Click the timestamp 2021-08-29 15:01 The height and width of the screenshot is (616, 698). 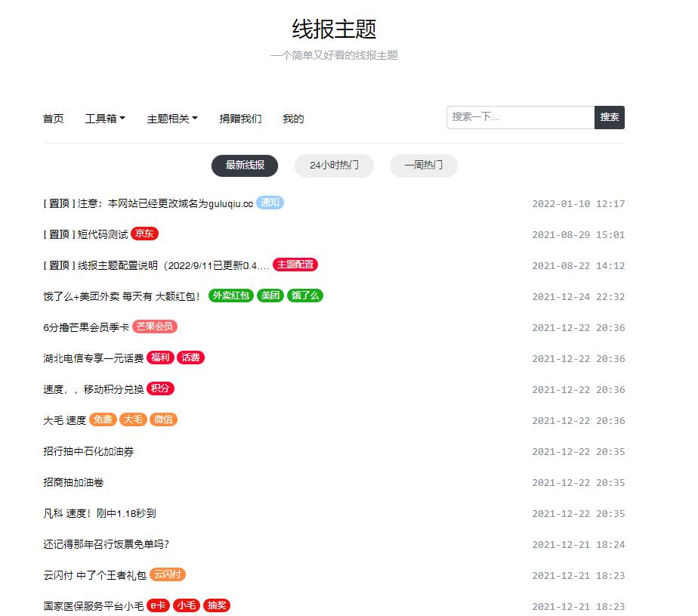pos(579,235)
